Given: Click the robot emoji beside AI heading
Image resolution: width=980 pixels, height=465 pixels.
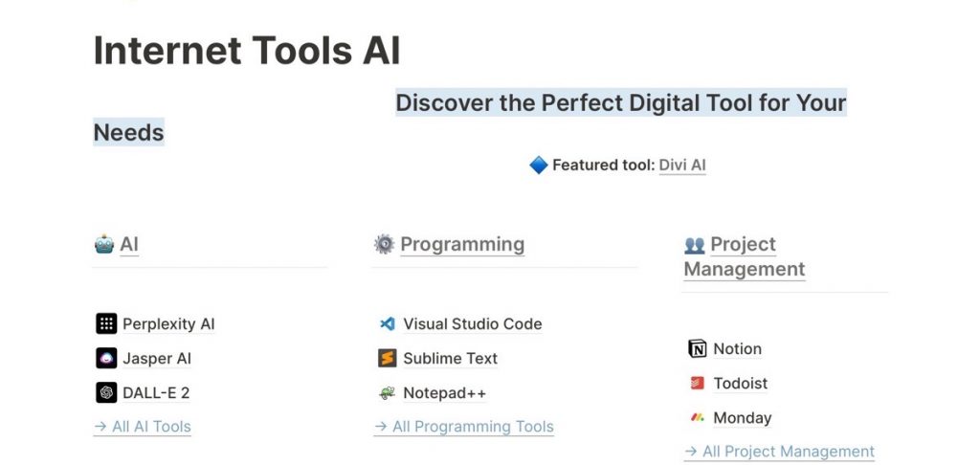Looking at the screenshot, I should click(104, 244).
